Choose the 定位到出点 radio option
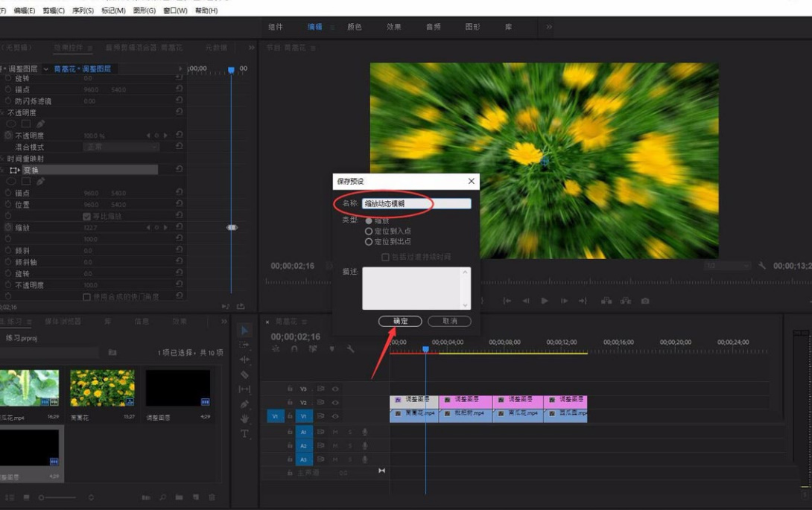Screen dimensions: 812x510 tap(369, 242)
